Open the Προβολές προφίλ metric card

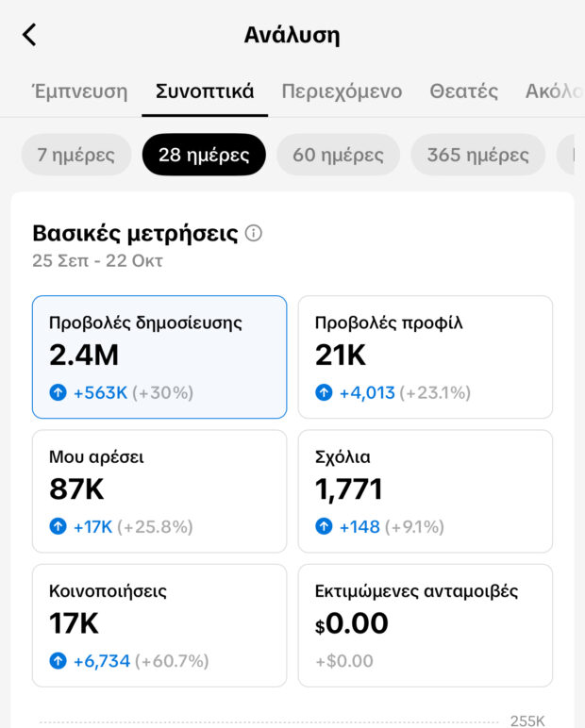click(426, 356)
